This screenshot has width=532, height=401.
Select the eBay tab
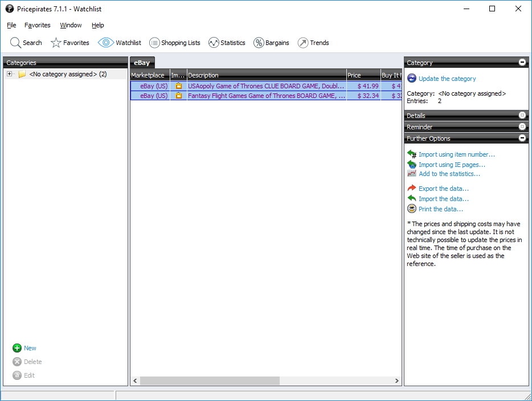142,63
